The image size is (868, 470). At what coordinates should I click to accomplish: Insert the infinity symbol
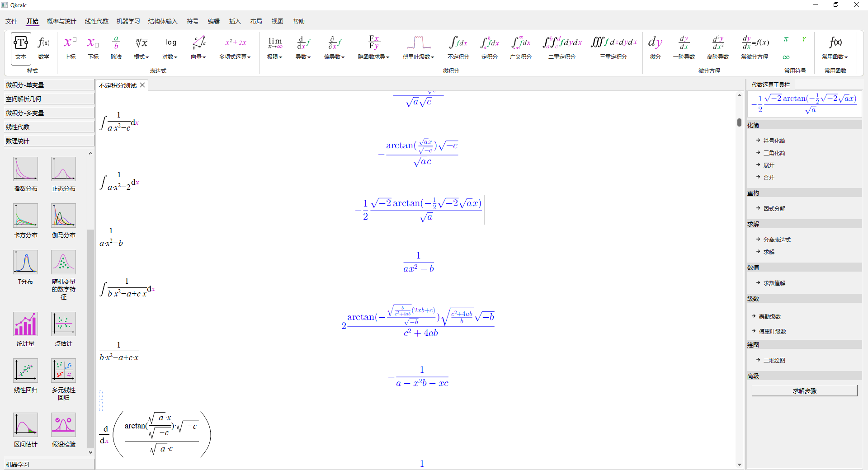click(x=786, y=57)
